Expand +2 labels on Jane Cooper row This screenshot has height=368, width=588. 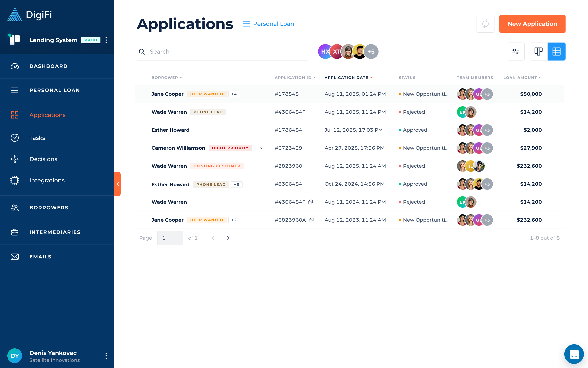coord(234,220)
